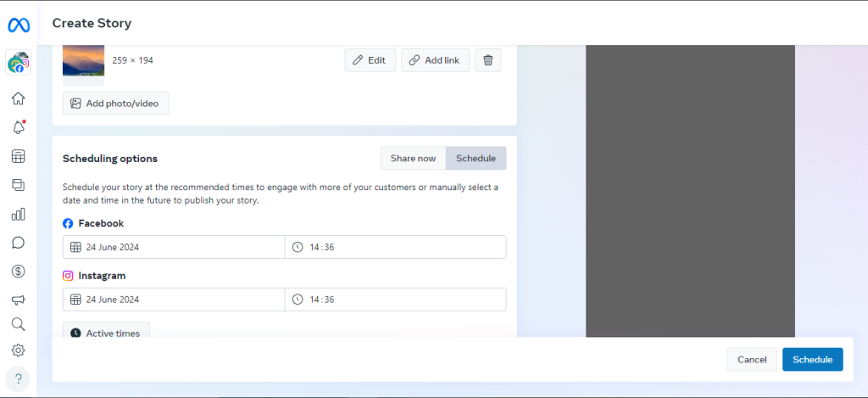The height and width of the screenshot is (398, 868).
Task: Open the Meta logo in sidebar
Action: tap(19, 25)
